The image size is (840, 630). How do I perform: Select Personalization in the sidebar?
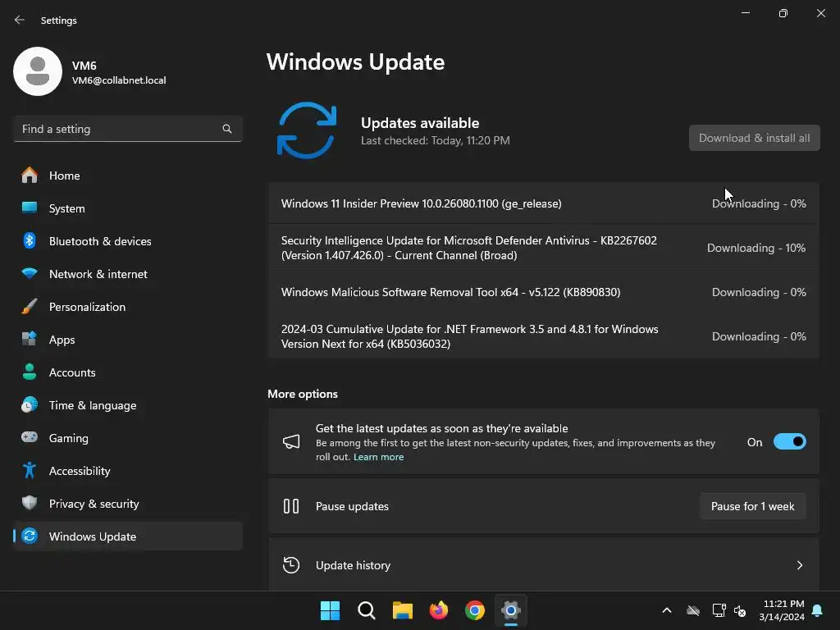pos(127,307)
